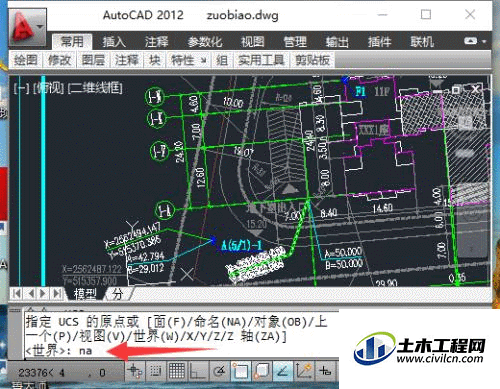Image resolution: width=500 pixels, height=389 pixels.
Task: Expand the 剪贴板 ribbon panel
Action: (x=312, y=60)
